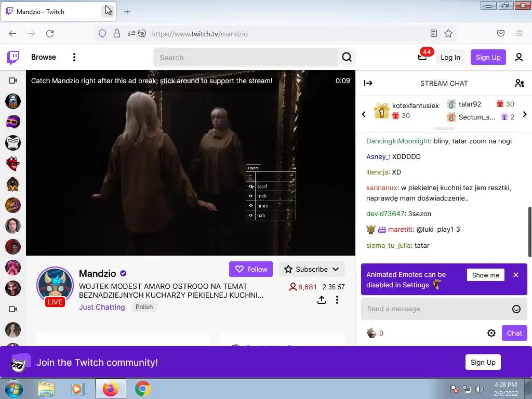Open the Windows Start menu

pyautogui.click(x=14, y=389)
